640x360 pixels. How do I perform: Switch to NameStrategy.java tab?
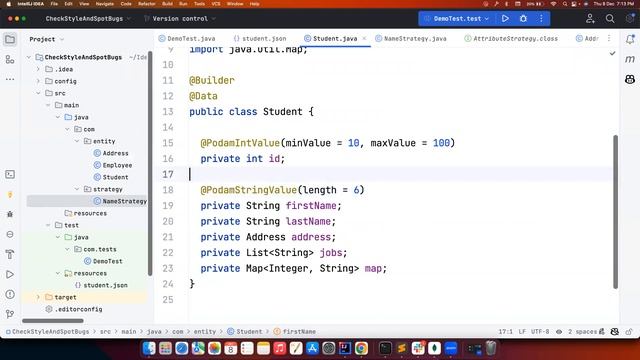pyautogui.click(x=411, y=38)
